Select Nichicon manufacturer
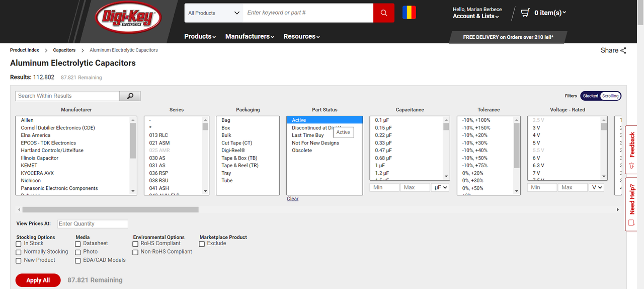This screenshot has width=644, height=289. pos(73,180)
